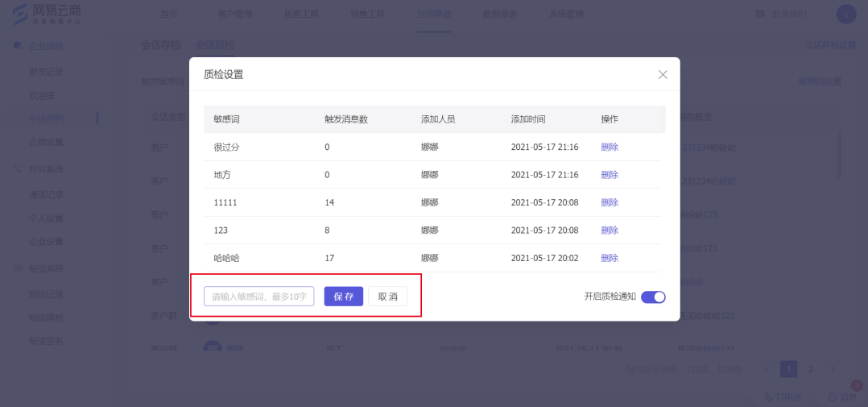Image resolution: width=868 pixels, height=407 pixels.
Task: Open the 拓客工具 top menu
Action: [x=301, y=15]
